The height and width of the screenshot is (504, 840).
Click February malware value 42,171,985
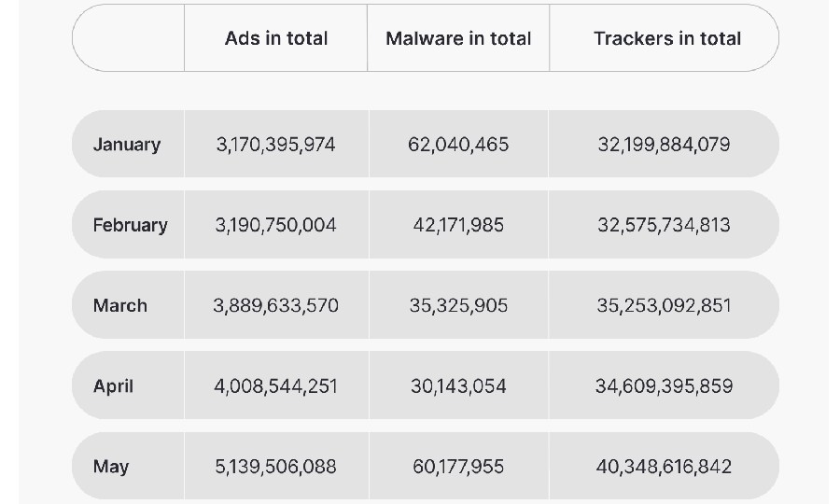click(x=458, y=225)
